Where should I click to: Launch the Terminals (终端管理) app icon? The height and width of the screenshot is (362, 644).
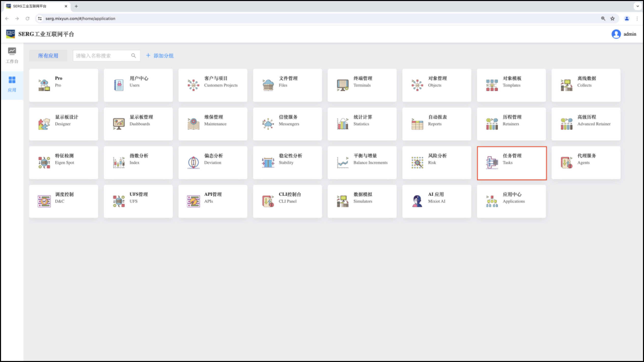click(343, 85)
